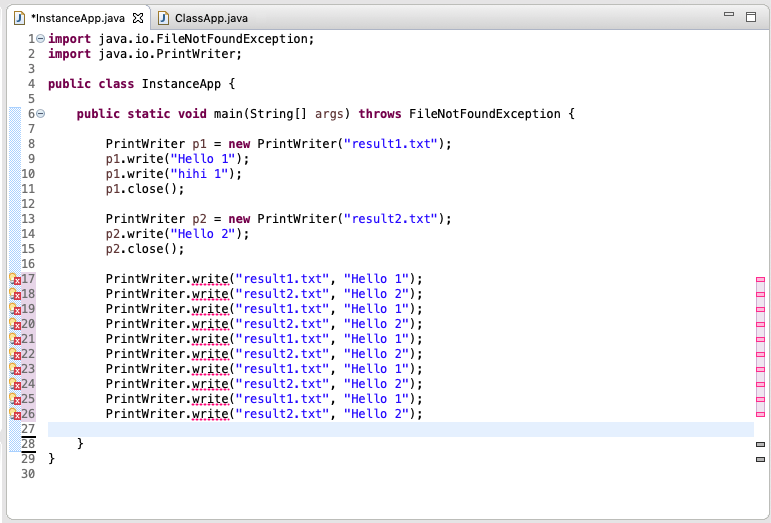Open quick fix for error on line 24
Viewport: 771px width, 523px height.
(15, 384)
